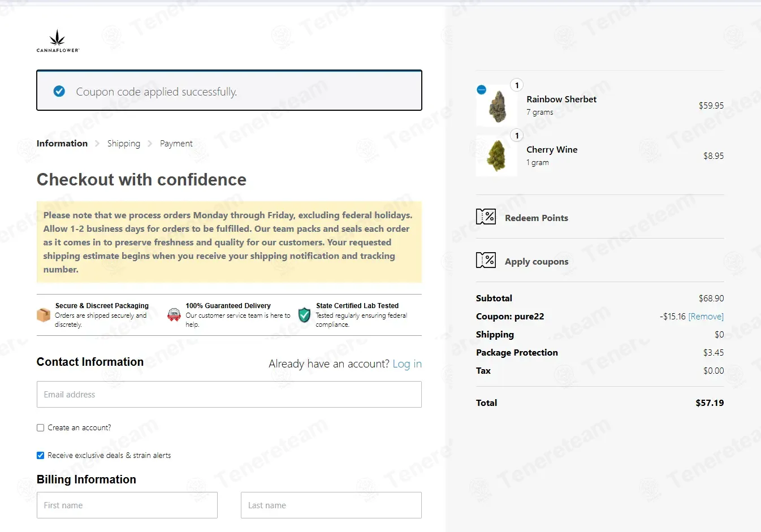The width and height of the screenshot is (761, 532).
Task: Focus the First name field
Action: coord(127,505)
